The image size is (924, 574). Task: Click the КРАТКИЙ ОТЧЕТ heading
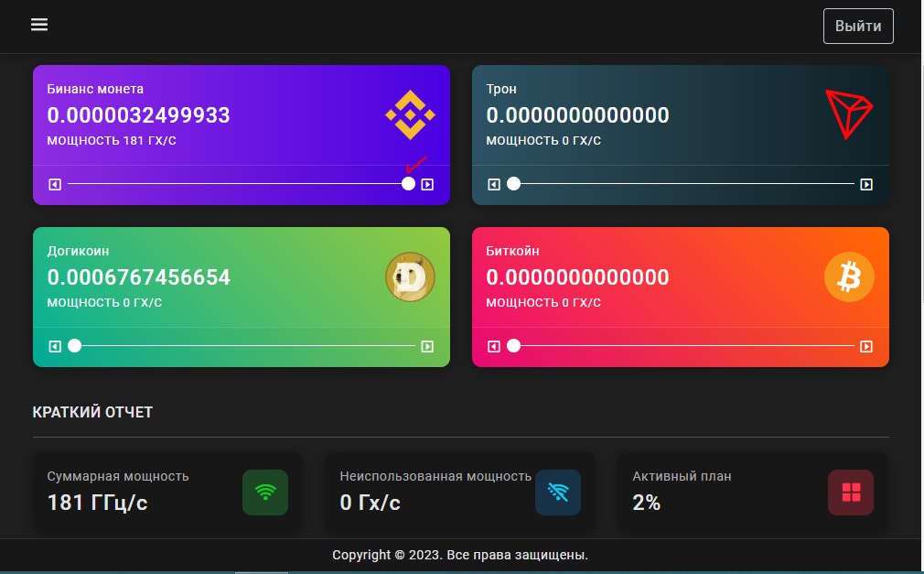point(92,412)
